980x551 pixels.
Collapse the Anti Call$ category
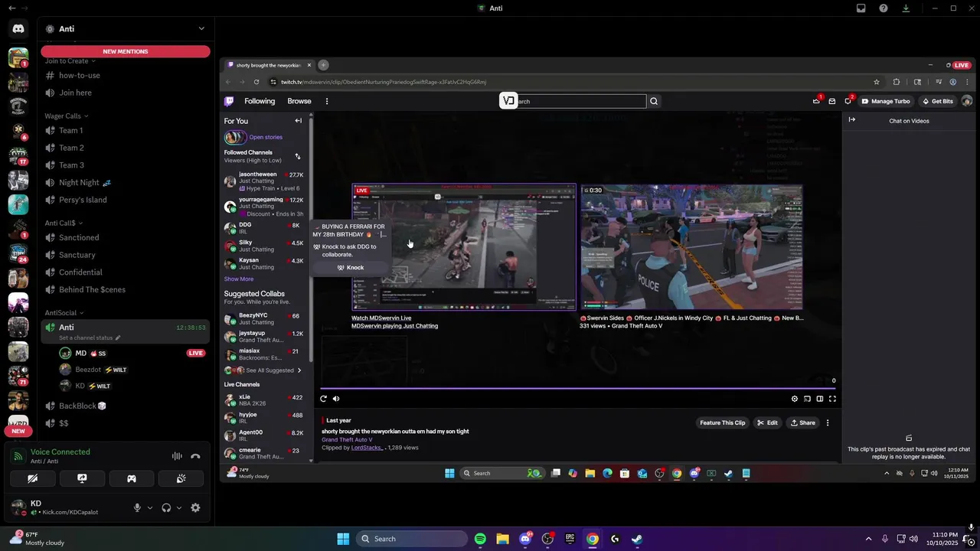(64, 223)
